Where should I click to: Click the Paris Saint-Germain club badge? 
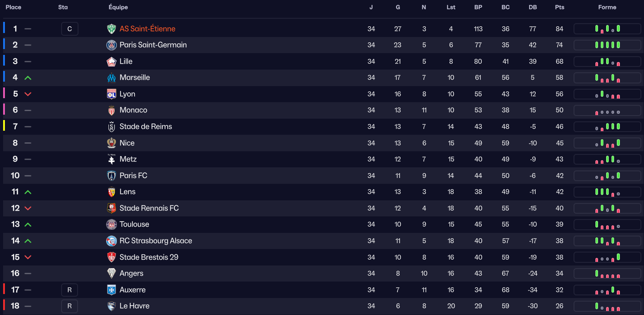click(x=111, y=45)
